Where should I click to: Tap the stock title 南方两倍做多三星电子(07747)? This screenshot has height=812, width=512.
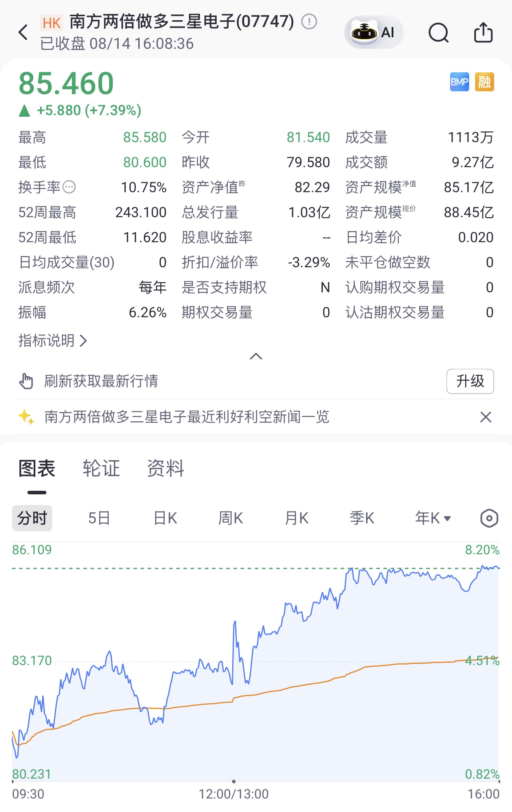tap(182, 21)
